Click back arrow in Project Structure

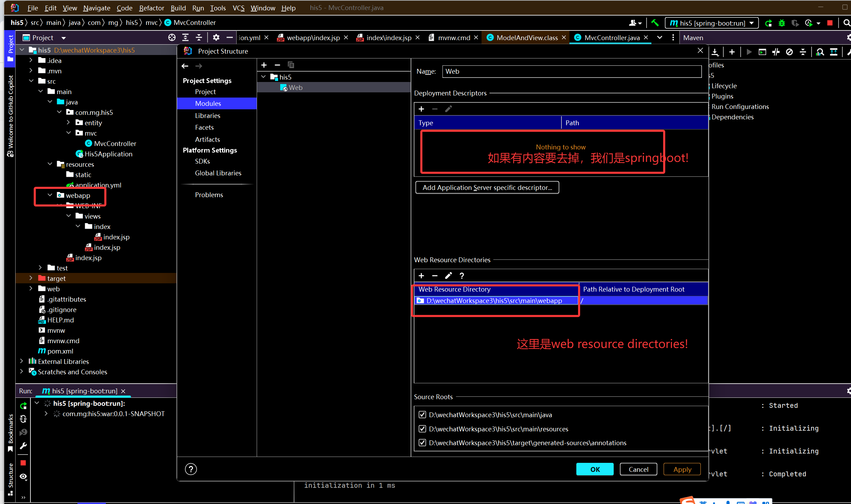[185, 66]
